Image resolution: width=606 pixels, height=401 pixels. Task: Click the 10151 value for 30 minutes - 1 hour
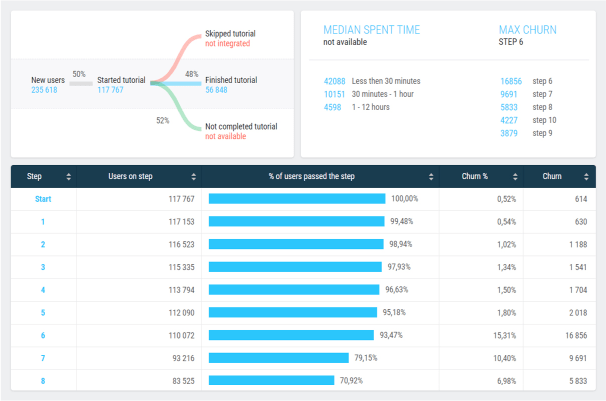pyautogui.click(x=334, y=94)
